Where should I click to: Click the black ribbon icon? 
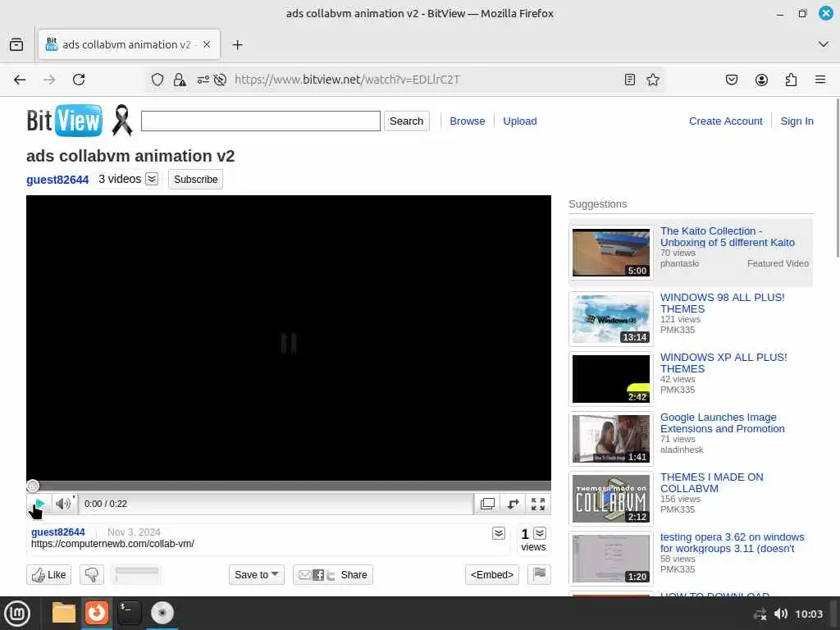(122, 120)
